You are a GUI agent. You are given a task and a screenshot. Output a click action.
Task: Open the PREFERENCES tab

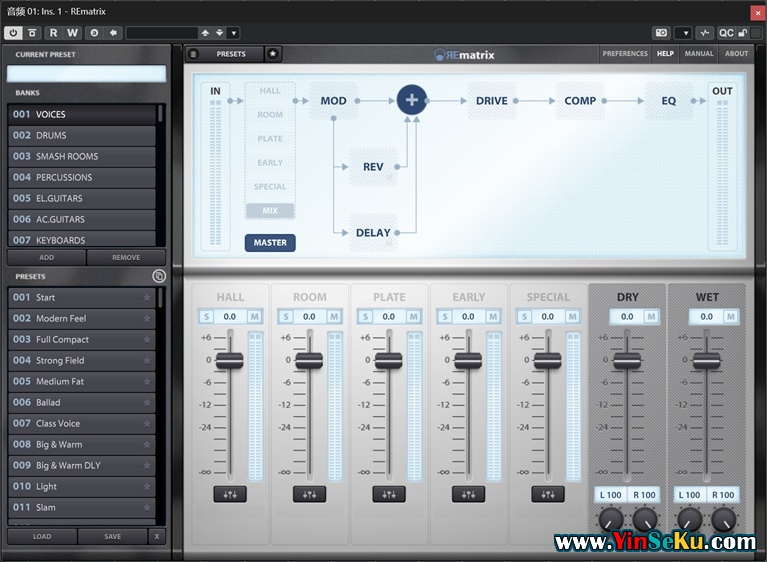625,54
